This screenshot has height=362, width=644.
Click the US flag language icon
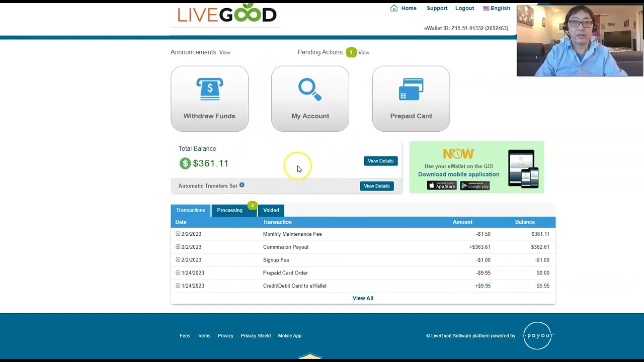[486, 8]
